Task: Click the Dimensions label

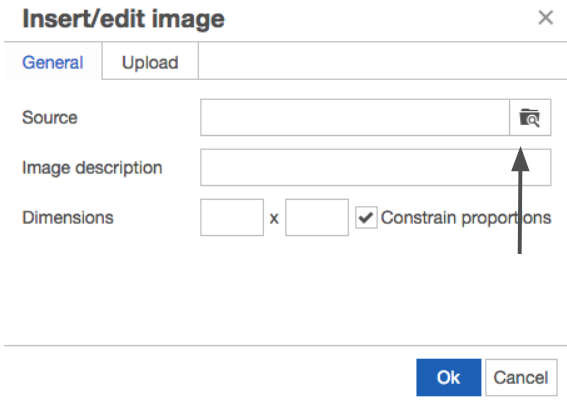Action: coord(68,218)
